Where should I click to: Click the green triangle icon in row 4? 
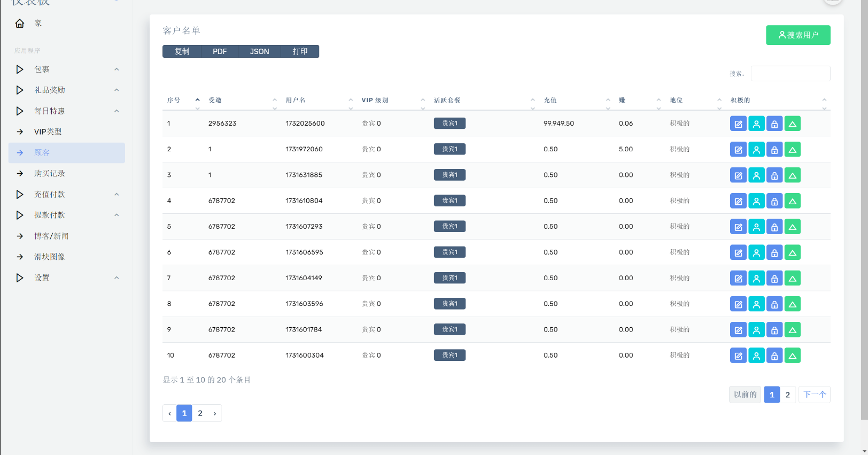click(793, 201)
